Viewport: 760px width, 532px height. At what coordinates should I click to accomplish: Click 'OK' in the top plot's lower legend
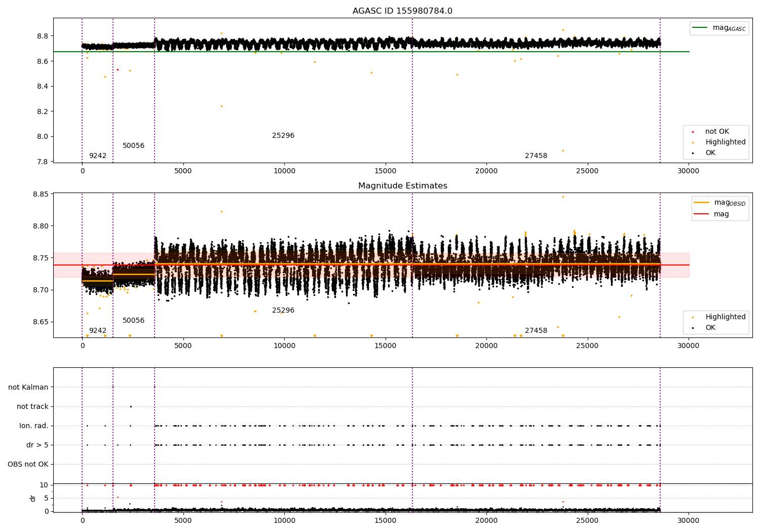point(710,153)
